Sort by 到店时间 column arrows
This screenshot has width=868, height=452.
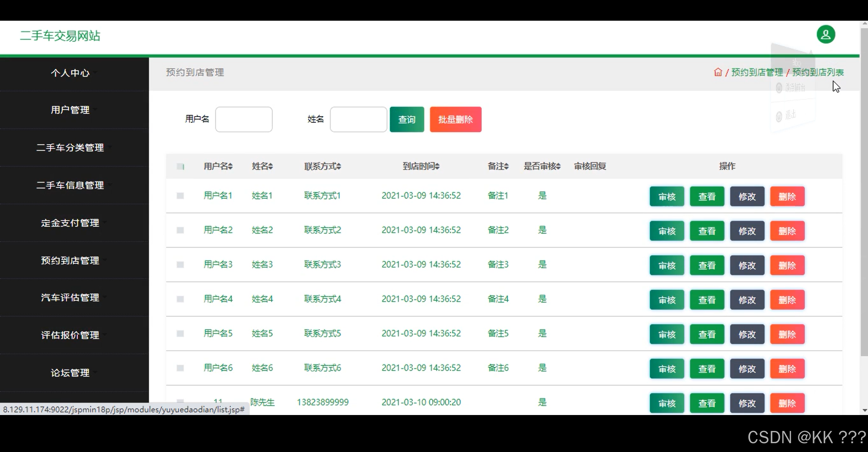pos(437,166)
